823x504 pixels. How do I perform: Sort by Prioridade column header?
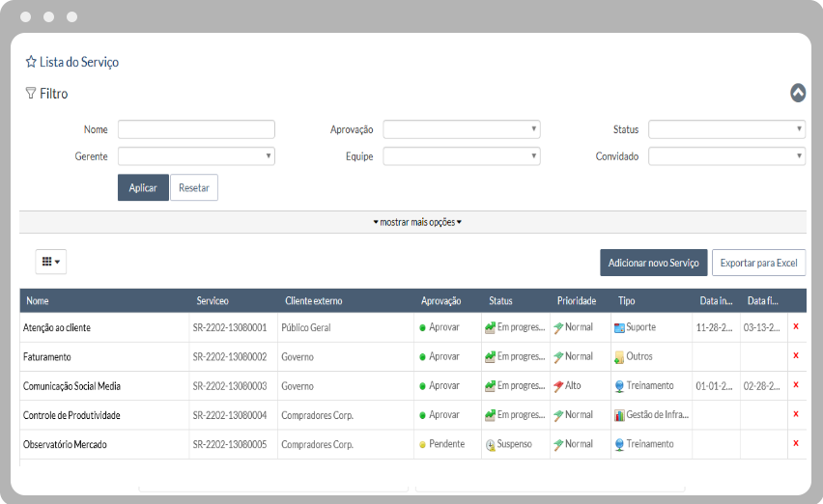click(x=577, y=301)
